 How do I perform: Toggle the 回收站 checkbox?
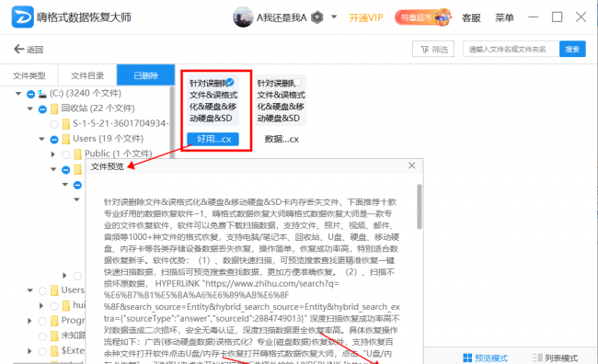[x=42, y=109]
